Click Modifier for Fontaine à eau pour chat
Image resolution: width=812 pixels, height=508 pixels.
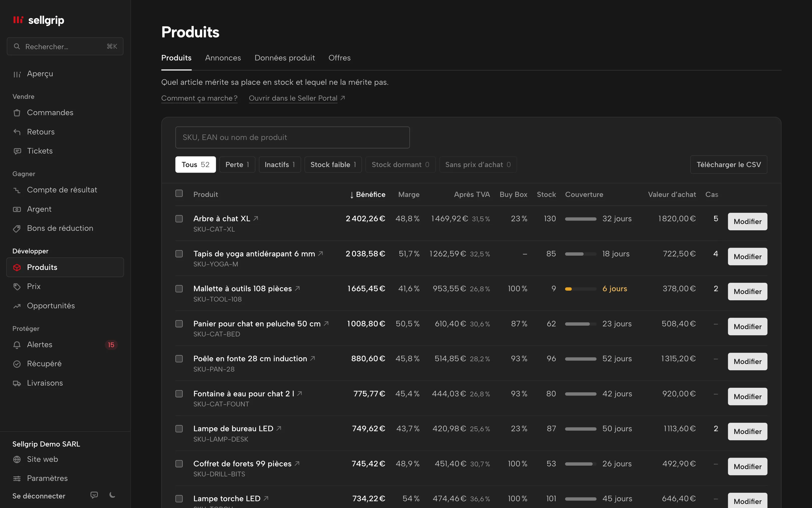coord(747,396)
